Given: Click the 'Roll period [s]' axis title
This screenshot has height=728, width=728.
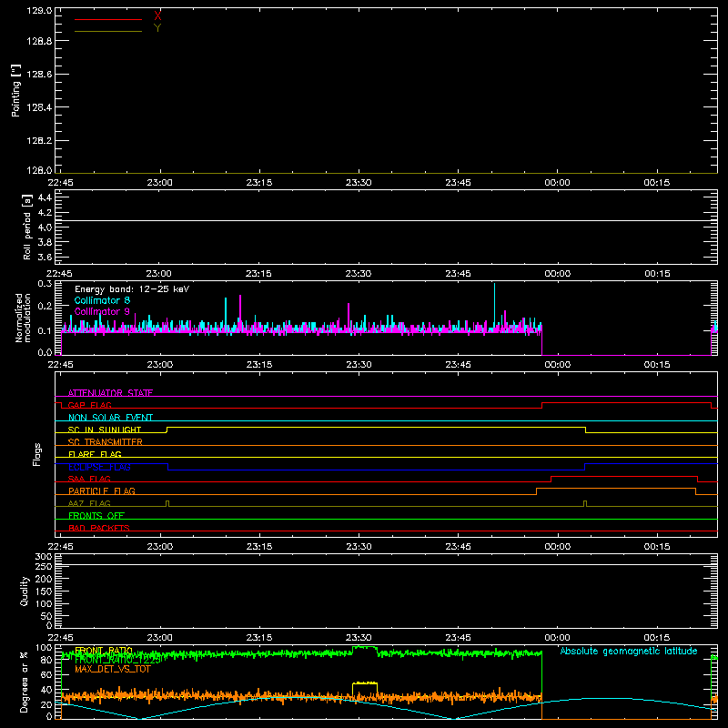Looking at the screenshot, I should (x=27, y=227).
